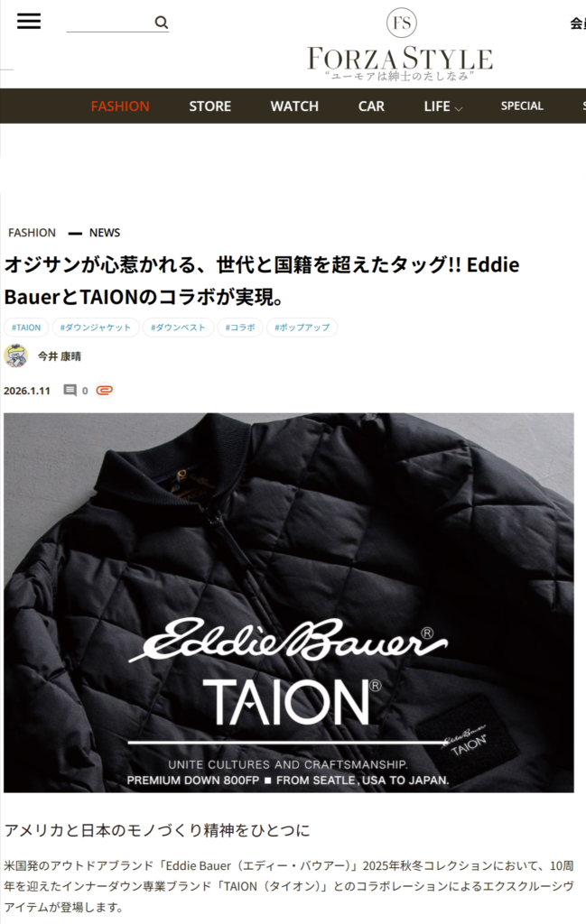Go to the STORE section
This screenshot has width=586, height=924.
coord(209,106)
